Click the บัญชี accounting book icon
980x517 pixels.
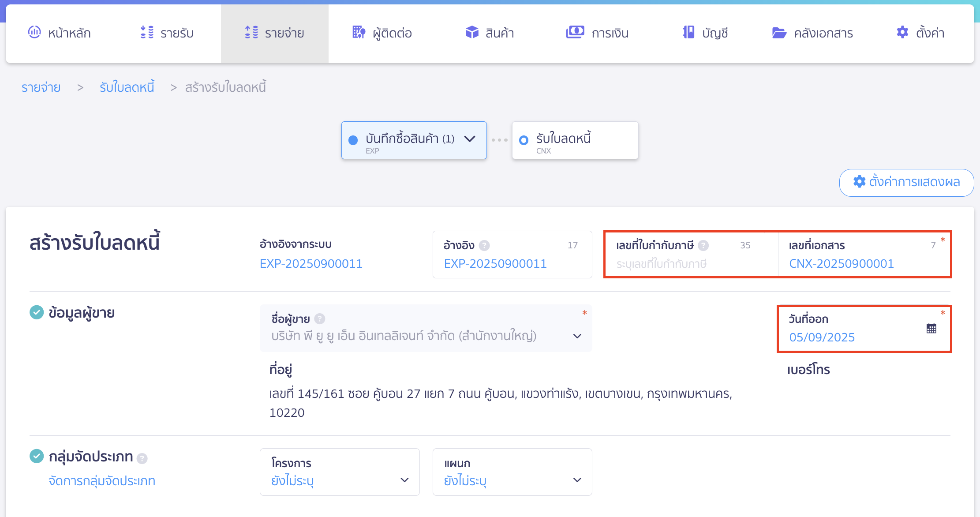(x=688, y=32)
